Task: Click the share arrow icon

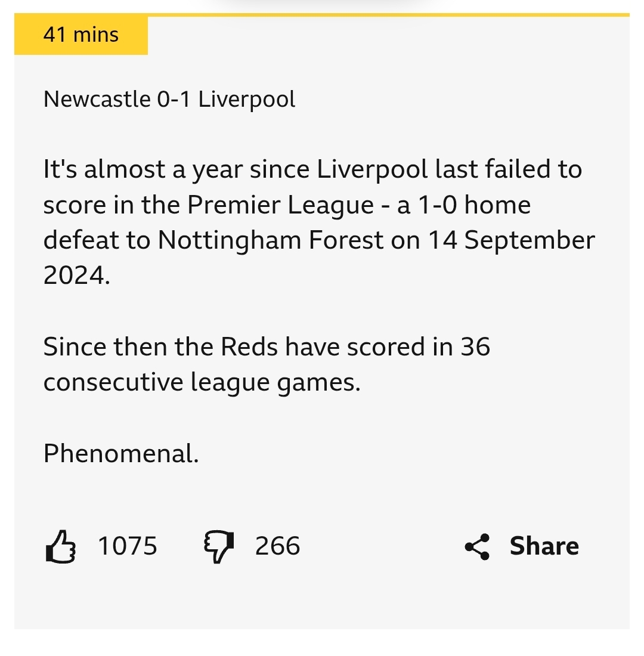Action: click(x=477, y=546)
